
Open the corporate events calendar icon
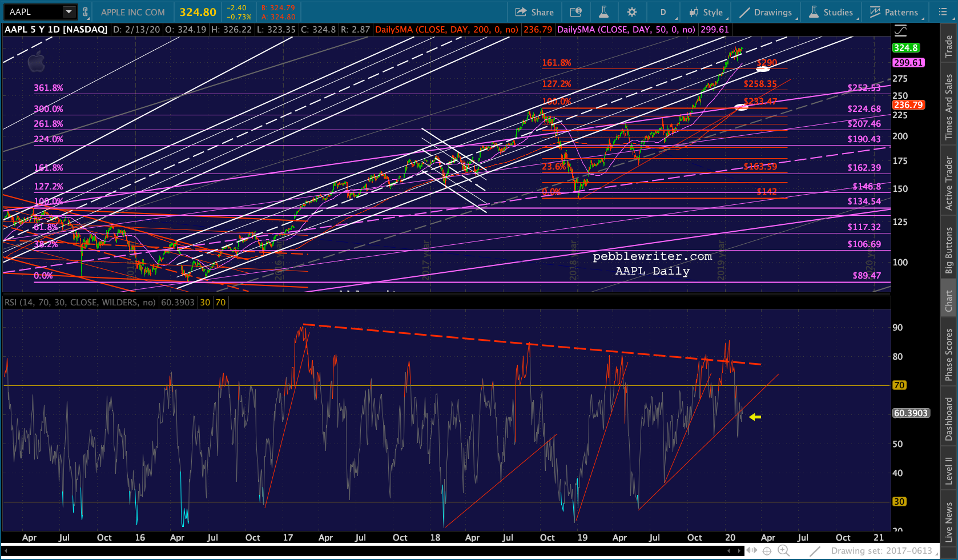(576, 12)
